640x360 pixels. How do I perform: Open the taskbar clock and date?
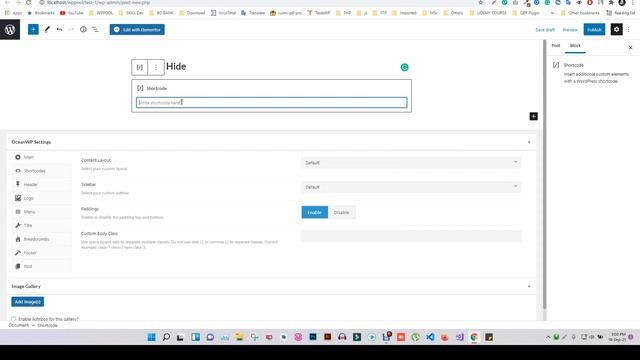pos(618,337)
